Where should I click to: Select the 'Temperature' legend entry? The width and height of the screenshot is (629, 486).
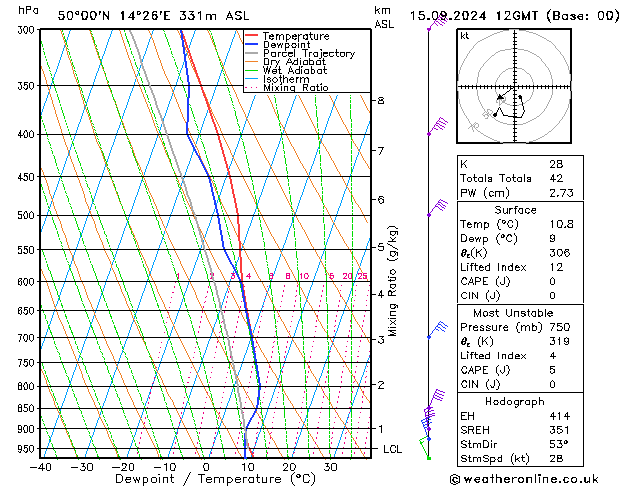(x=296, y=36)
